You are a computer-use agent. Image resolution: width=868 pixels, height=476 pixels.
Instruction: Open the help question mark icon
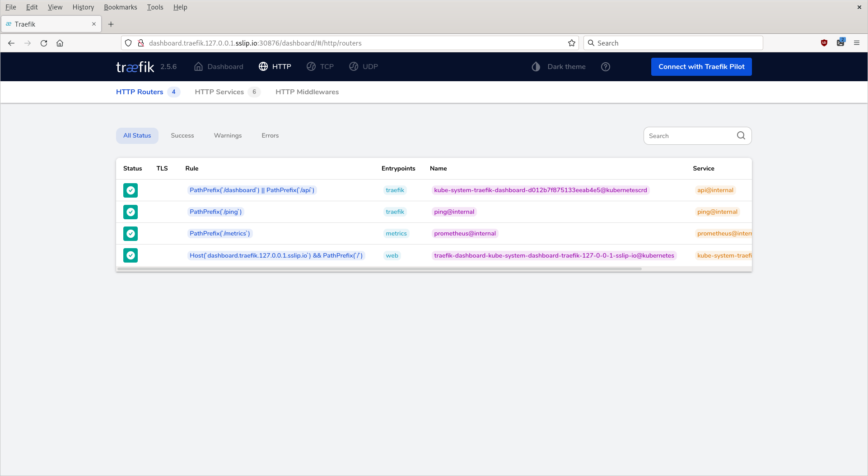coord(606,67)
